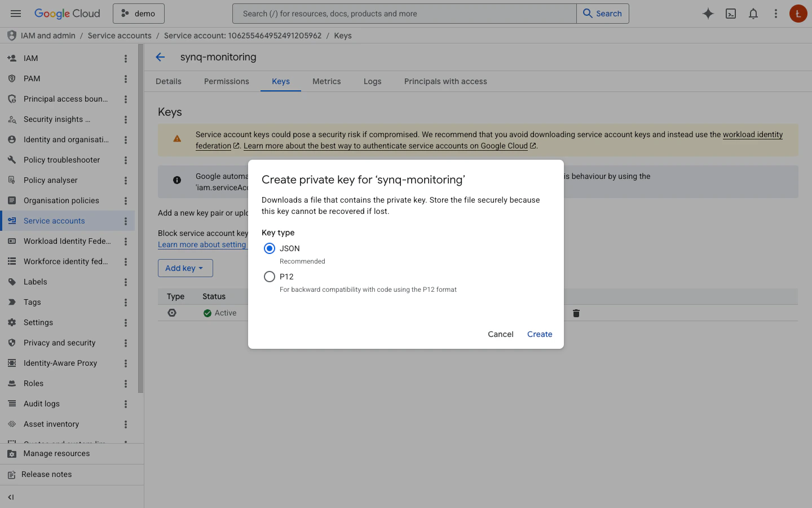Open Identity-Aware Proxy in sidebar
This screenshot has width=812, height=508.
point(60,363)
